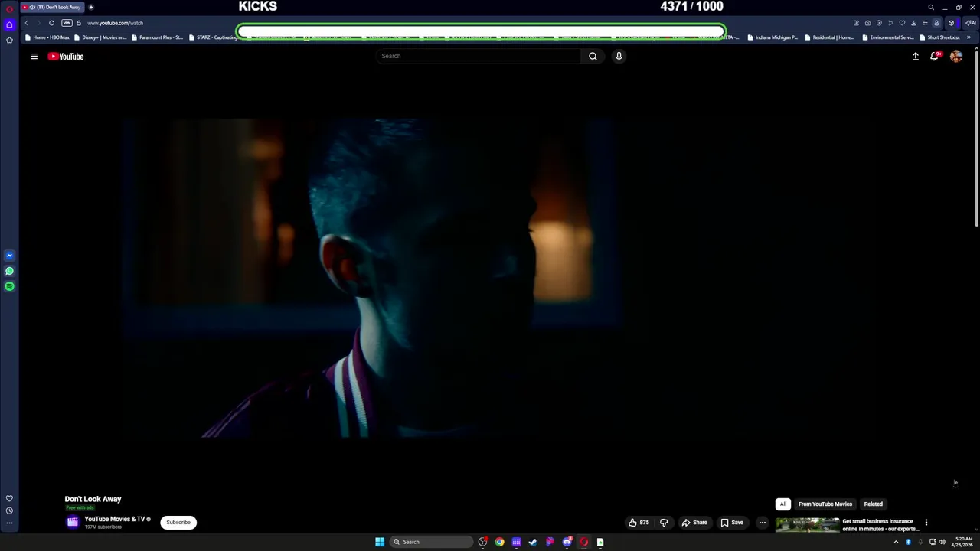Open Windows taskbar search box
980x551 pixels.
pos(430,542)
